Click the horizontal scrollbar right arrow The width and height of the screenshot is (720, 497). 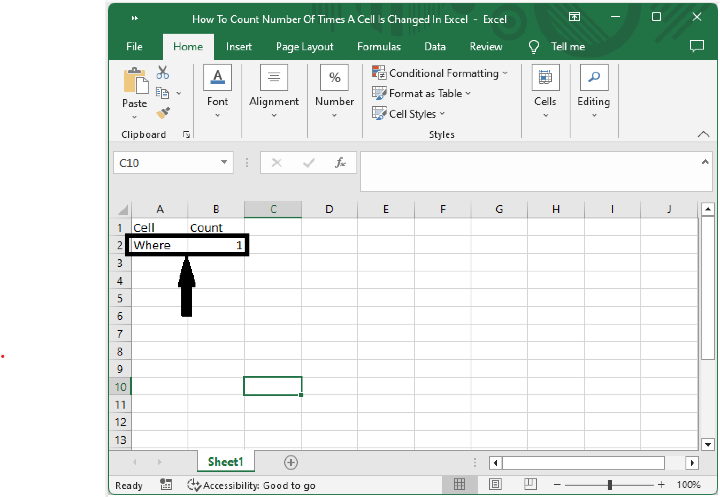pyautogui.click(x=692, y=463)
